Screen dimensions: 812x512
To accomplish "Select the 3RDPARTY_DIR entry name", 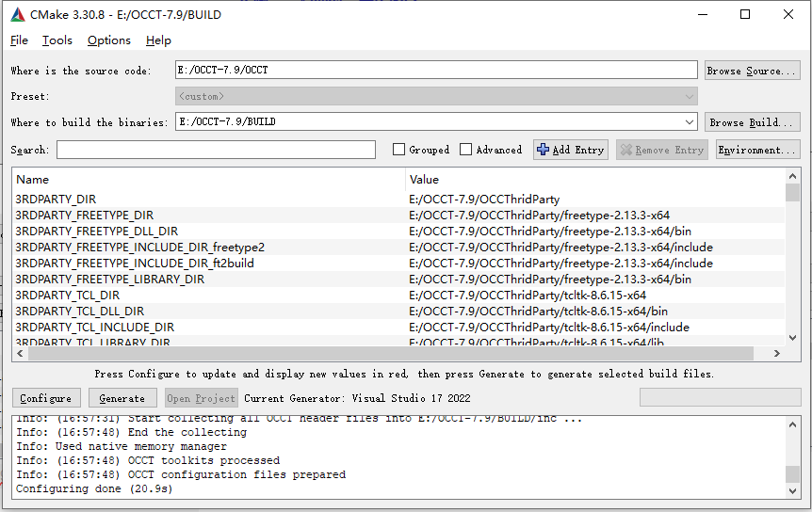I will [x=56, y=200].
